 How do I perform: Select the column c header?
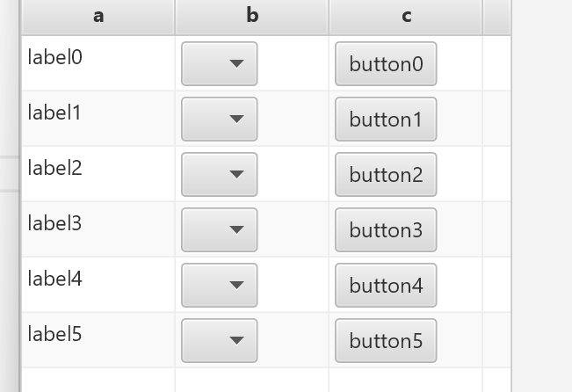[406, 16]
